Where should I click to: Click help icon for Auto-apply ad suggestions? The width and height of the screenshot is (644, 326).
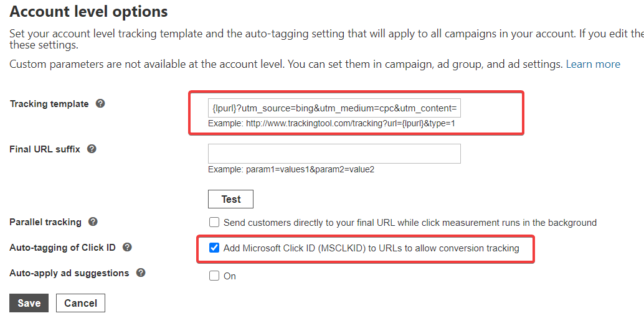(141, 273)
